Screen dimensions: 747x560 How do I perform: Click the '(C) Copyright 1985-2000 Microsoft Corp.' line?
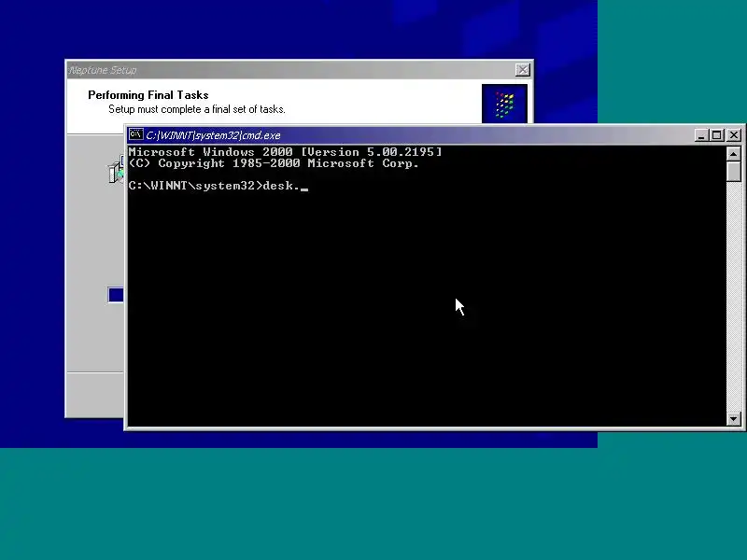274,163
